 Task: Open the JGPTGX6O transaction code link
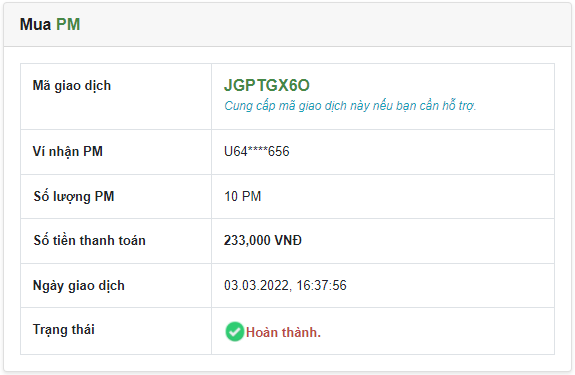(267, 85)
